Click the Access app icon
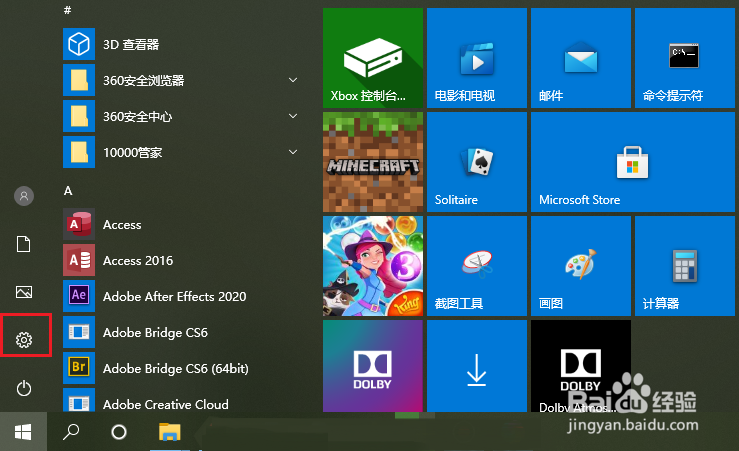 79,224
